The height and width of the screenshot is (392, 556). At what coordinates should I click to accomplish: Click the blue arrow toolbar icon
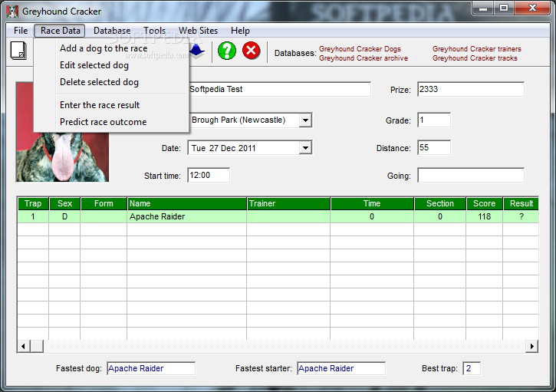[197, 51]
